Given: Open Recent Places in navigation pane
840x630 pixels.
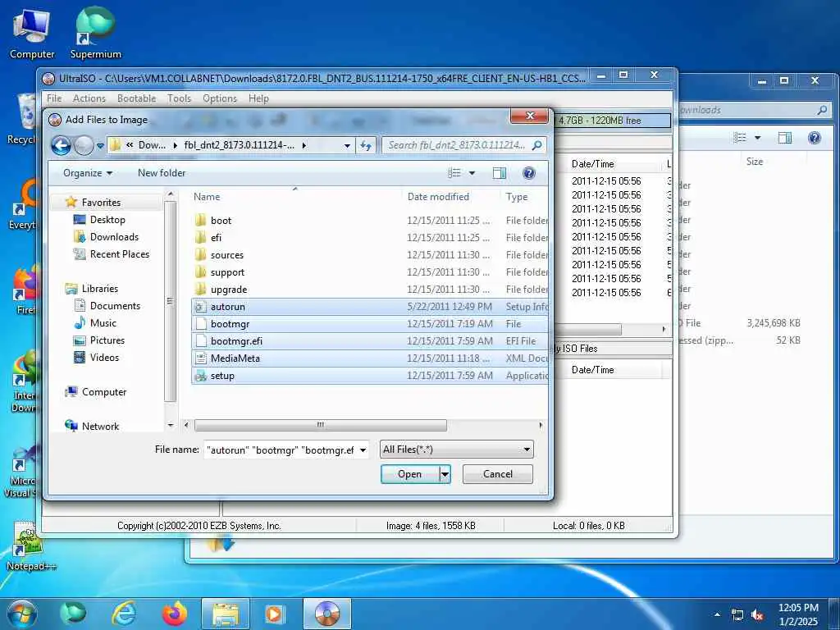Looking at the screenshot, I should (x=119, y=254).
